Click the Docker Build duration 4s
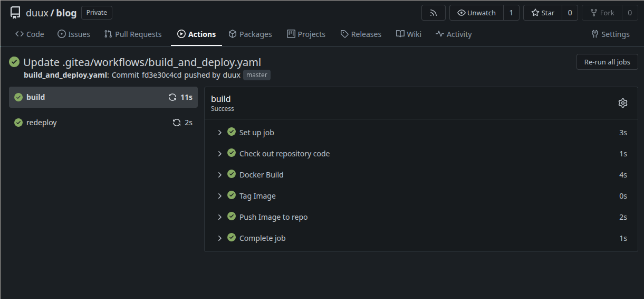Image resolution: width=644 pixels, height=299 pixels. [x=623, y=175]
